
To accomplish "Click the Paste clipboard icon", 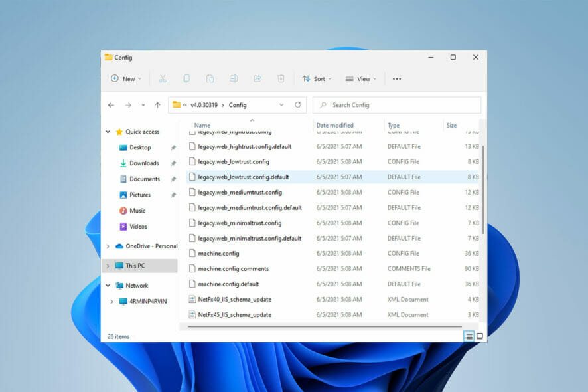I will [x=210, y=78].
